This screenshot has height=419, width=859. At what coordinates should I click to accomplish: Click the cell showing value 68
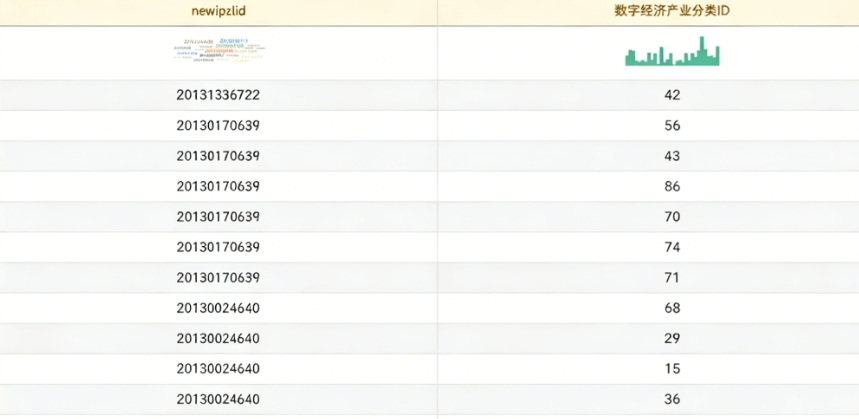672,308
